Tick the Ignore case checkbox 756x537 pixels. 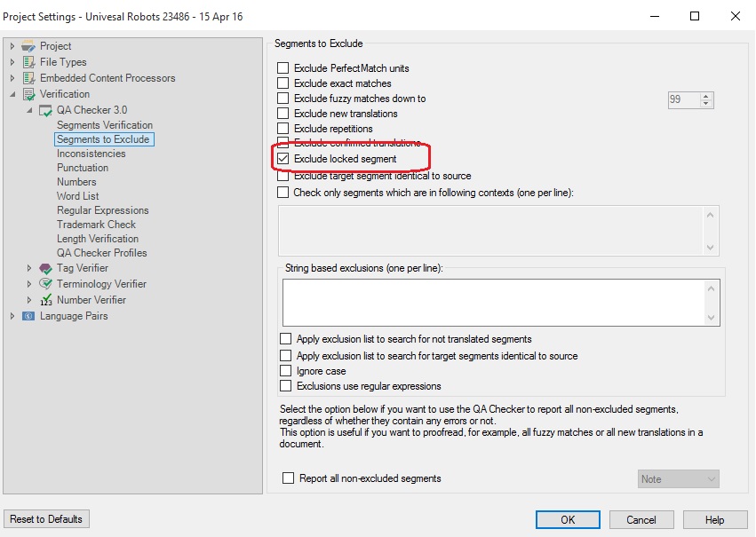coord(286,371)
